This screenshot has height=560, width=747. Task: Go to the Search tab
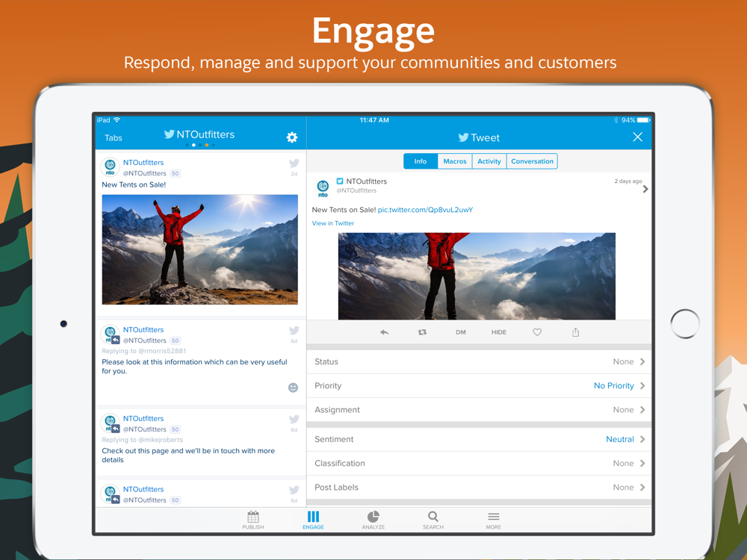pyautogui.click(x=433, y=520)
